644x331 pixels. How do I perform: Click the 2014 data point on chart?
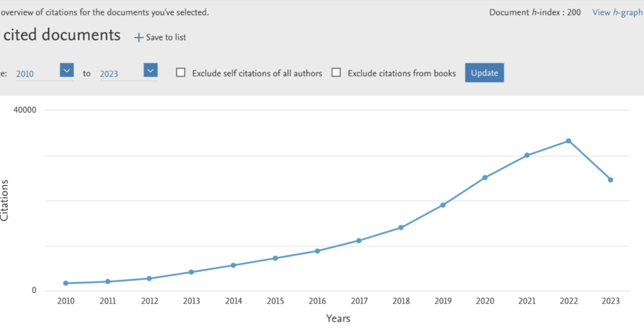coord(233,265)
